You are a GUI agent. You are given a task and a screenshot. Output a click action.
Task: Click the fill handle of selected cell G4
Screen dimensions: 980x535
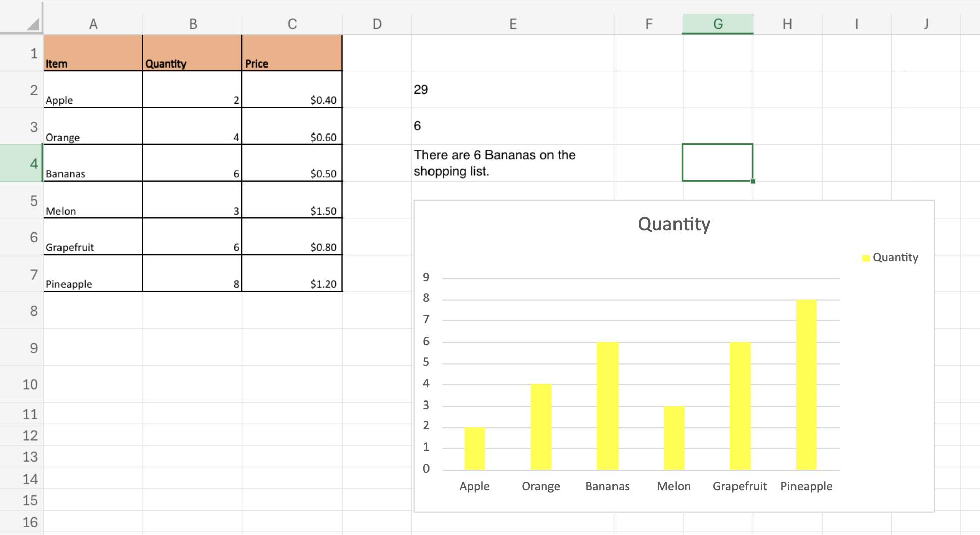click(x=753, y=181)
